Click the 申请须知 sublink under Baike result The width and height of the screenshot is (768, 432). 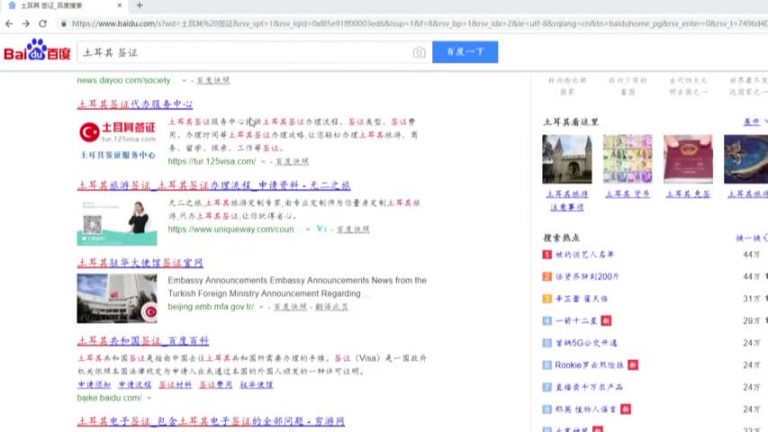coord(94,385)
